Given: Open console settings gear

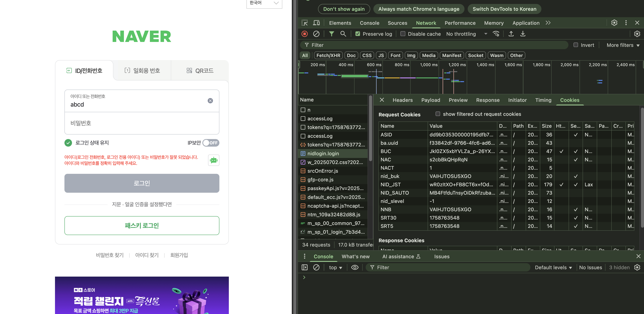Looking at the screenshot, I should tap(637, 267).
